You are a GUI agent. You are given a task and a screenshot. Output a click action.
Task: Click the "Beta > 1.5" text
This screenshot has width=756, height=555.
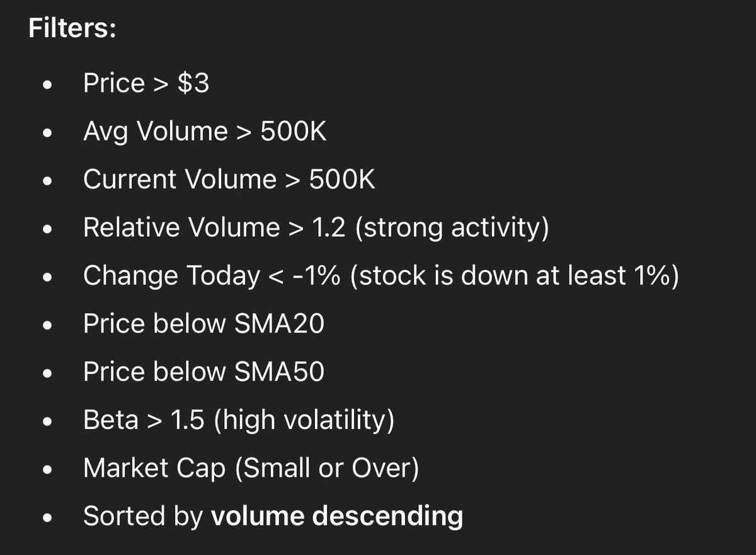coord(144,420)
